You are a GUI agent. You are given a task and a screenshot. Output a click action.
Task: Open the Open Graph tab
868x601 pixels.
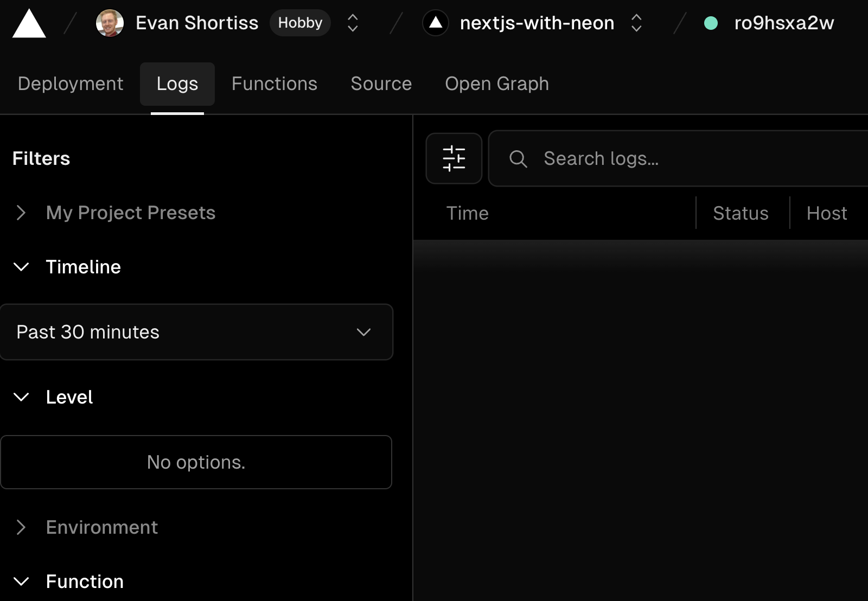(497, 84)
